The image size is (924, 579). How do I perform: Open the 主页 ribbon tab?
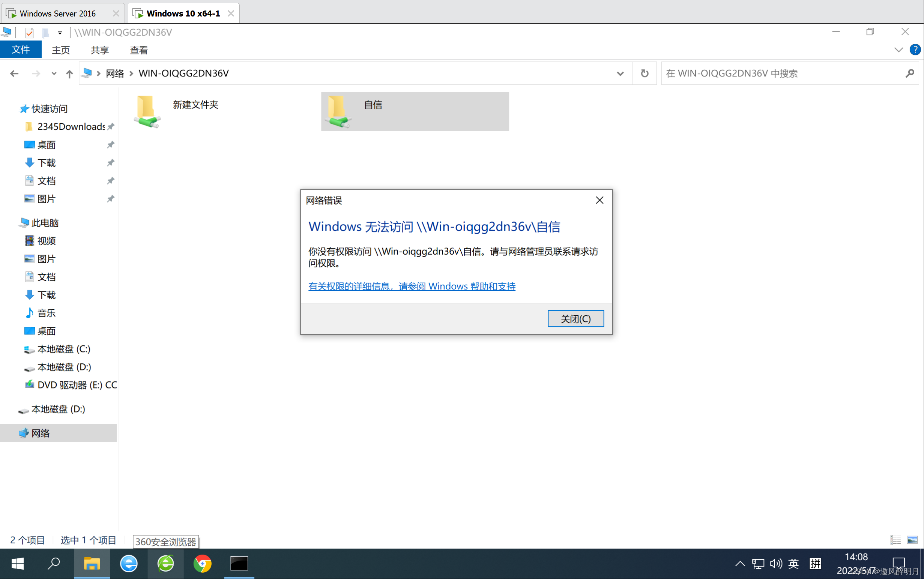pos(60,50)
